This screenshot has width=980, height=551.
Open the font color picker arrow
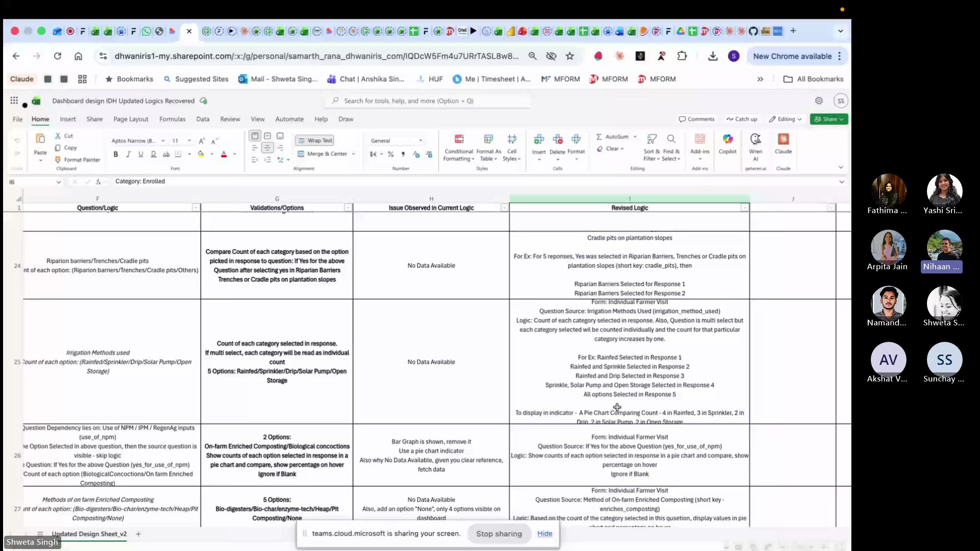coord(234,154)
